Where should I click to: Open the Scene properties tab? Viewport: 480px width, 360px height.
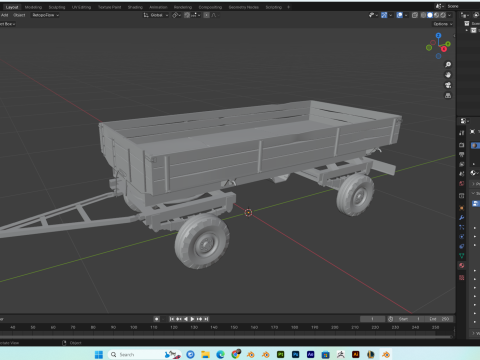click(462, 174)
